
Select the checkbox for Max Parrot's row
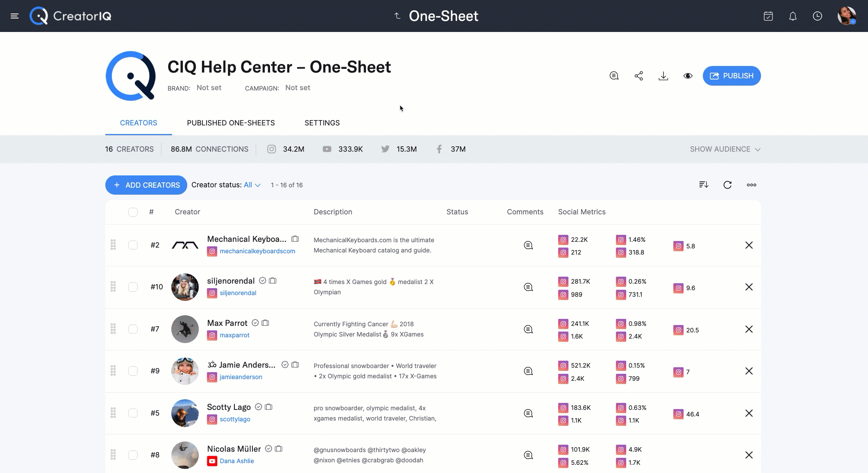pos(133,329)
